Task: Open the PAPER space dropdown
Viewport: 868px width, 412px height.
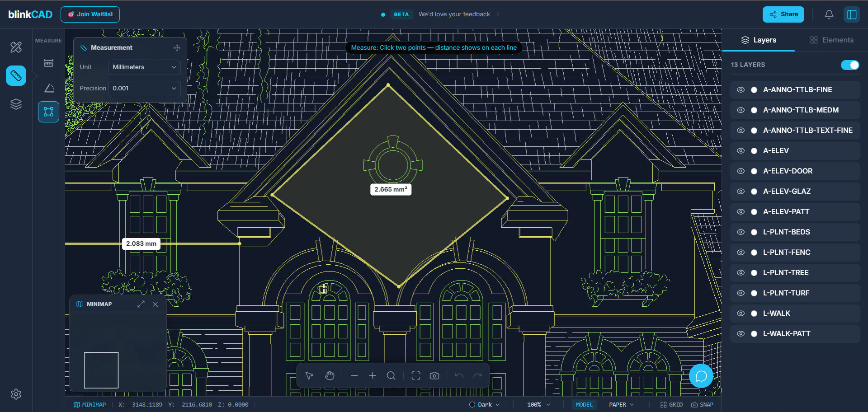Action: point(621,405)
